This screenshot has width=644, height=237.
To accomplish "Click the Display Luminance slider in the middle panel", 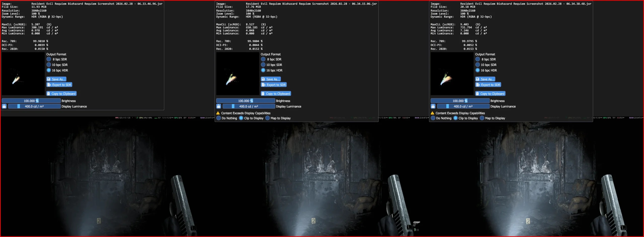I will 249,106.
